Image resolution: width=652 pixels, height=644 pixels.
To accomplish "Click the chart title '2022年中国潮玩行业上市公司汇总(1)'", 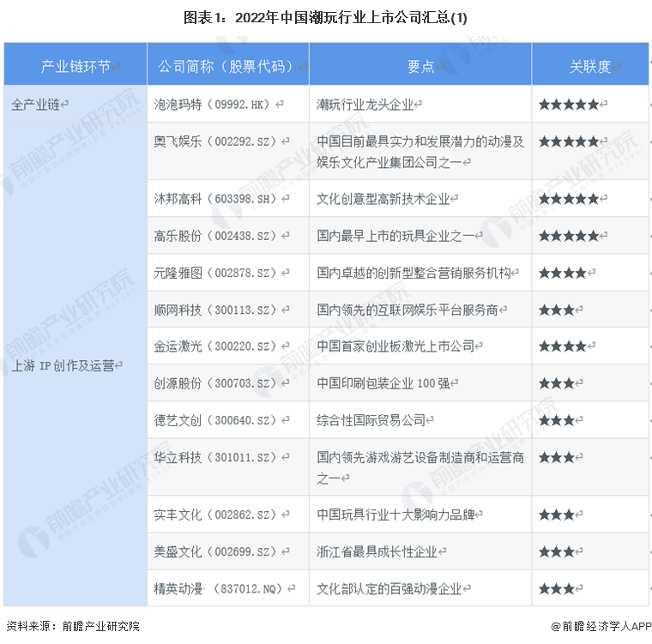I will pyautogui.click(x=351, y=18).
